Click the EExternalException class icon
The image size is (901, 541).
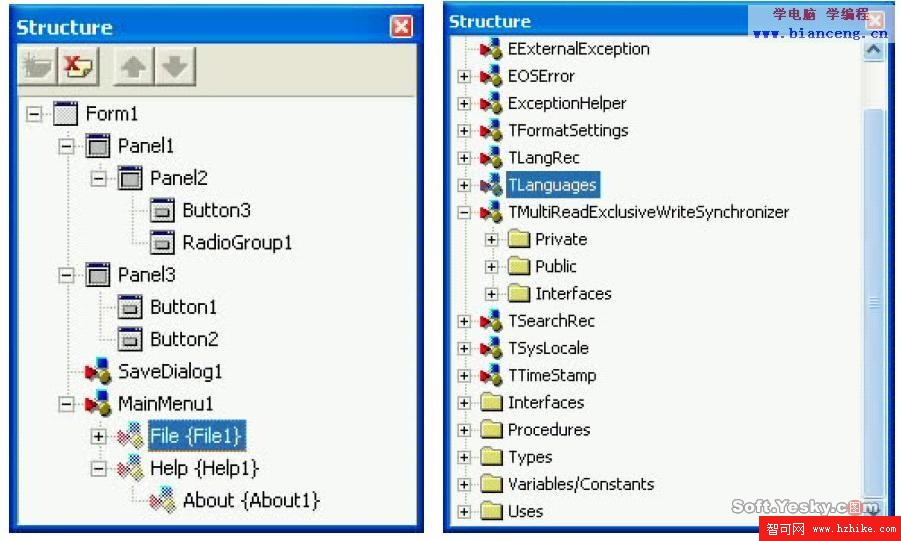[x=491, y=49]
